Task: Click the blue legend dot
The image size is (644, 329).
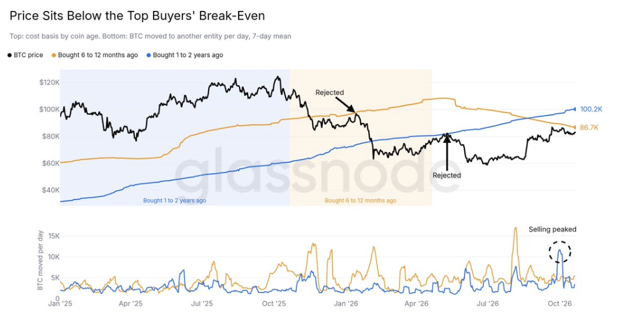Action: [x=149, y=55]
